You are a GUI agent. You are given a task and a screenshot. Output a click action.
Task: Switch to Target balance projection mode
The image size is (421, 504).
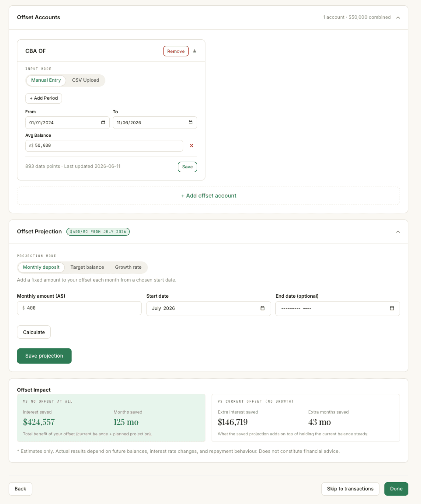pyautogui.click(x=87, y=267)
